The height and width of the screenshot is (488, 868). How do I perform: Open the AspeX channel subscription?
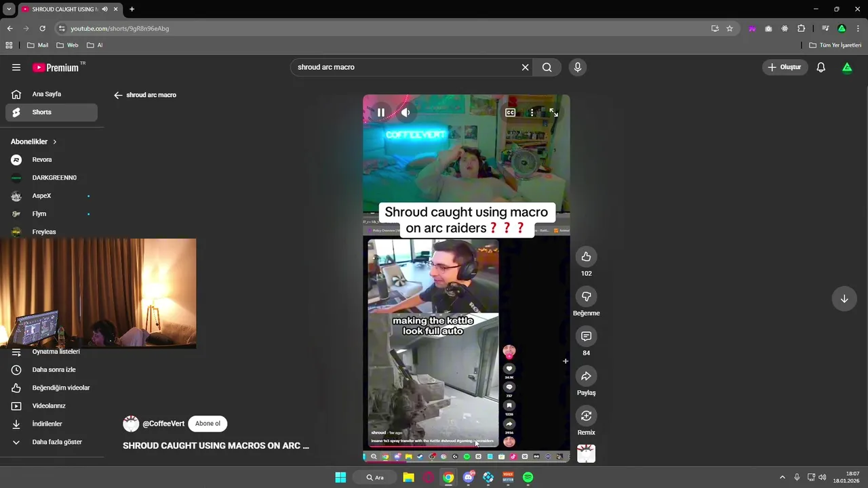click(52, 196)
